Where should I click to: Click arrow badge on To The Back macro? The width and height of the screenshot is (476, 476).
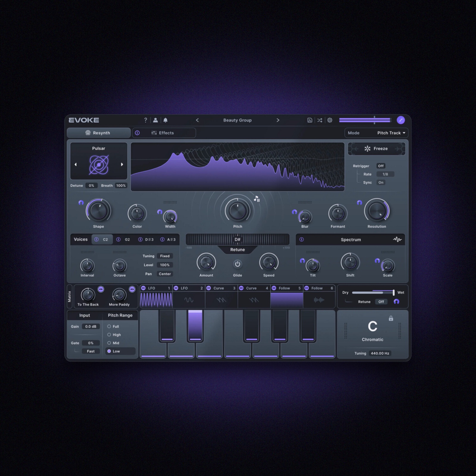click(101, 289)
